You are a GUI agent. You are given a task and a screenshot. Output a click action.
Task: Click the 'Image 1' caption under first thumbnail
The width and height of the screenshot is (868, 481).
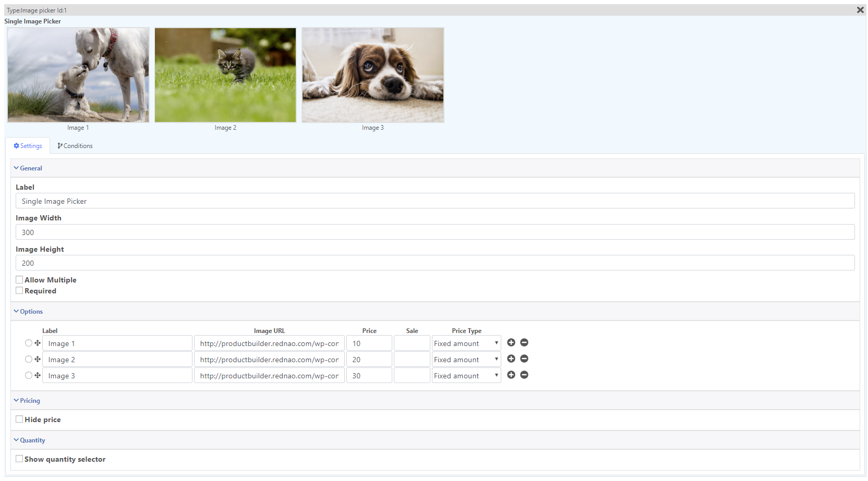[x=78, y=128]
